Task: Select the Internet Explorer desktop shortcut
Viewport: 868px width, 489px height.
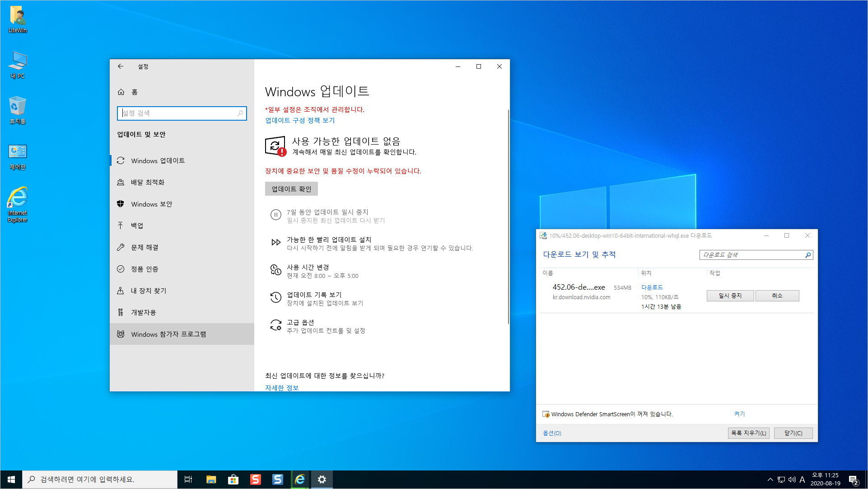Action: 18,205
